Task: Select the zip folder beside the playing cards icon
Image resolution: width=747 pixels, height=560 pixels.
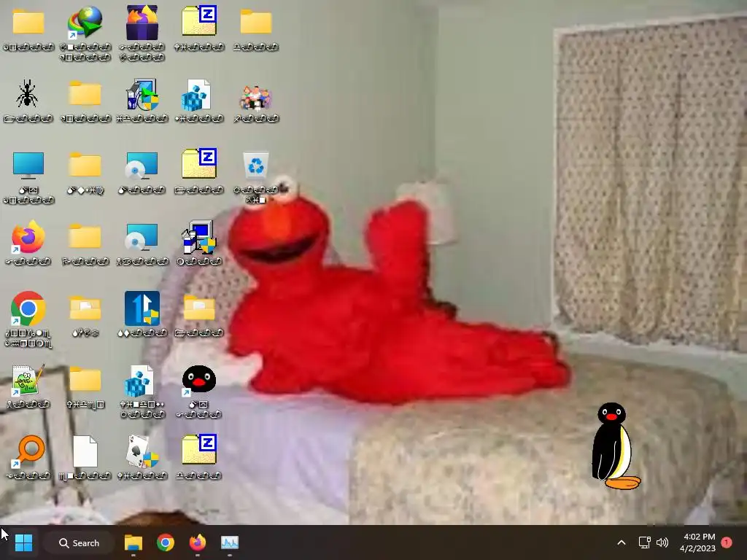Action: pos(199,448)
